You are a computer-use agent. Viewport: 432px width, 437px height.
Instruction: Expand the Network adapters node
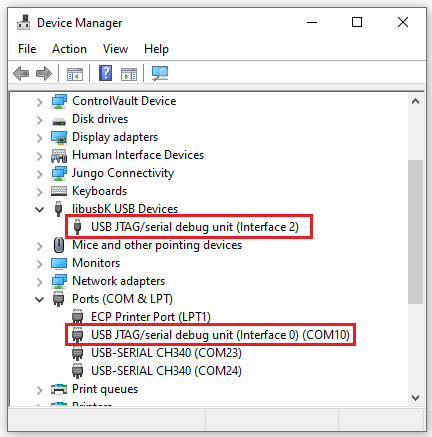tap(40, 282)
